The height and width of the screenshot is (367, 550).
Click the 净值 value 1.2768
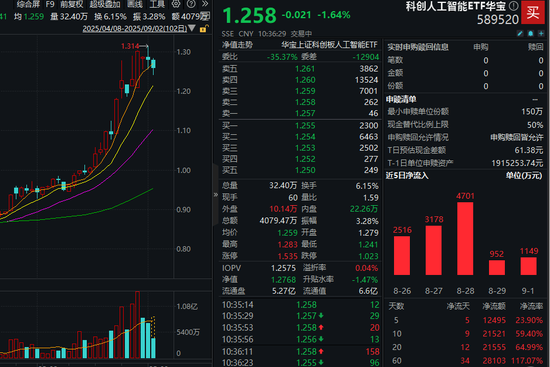[x=283, y=280]
